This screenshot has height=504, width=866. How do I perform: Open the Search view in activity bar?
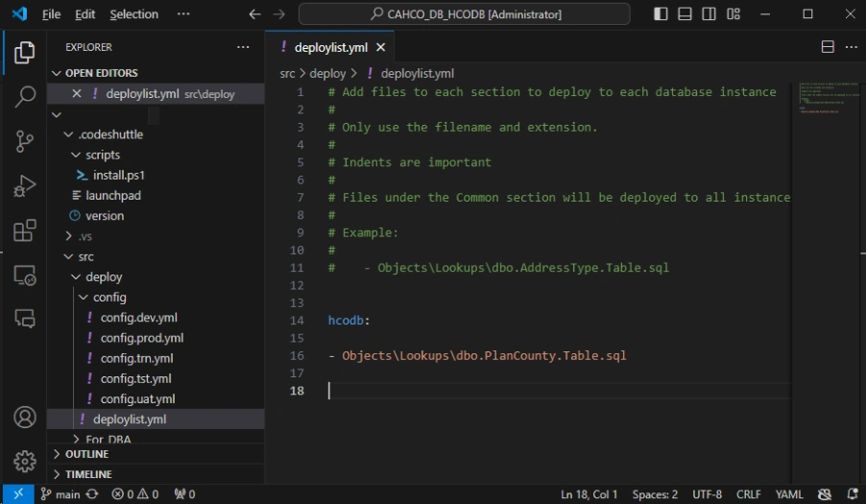[25, 97]
